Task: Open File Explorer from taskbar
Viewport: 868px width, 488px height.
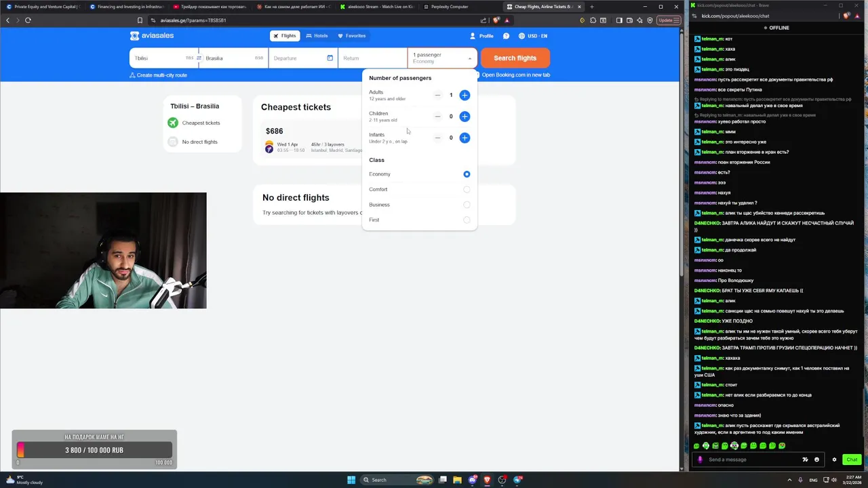Action: click(x=458, y=480)
